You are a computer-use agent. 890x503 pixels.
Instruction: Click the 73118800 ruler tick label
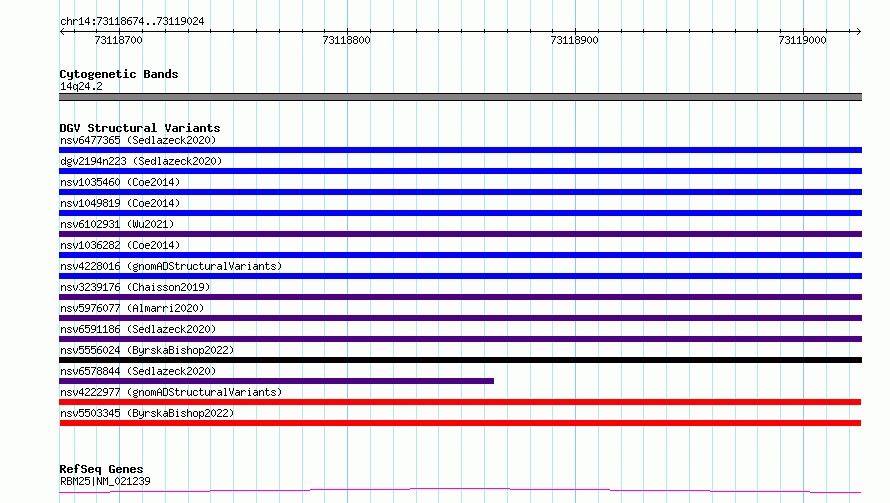pyautogui.click(x=346, y=40)
